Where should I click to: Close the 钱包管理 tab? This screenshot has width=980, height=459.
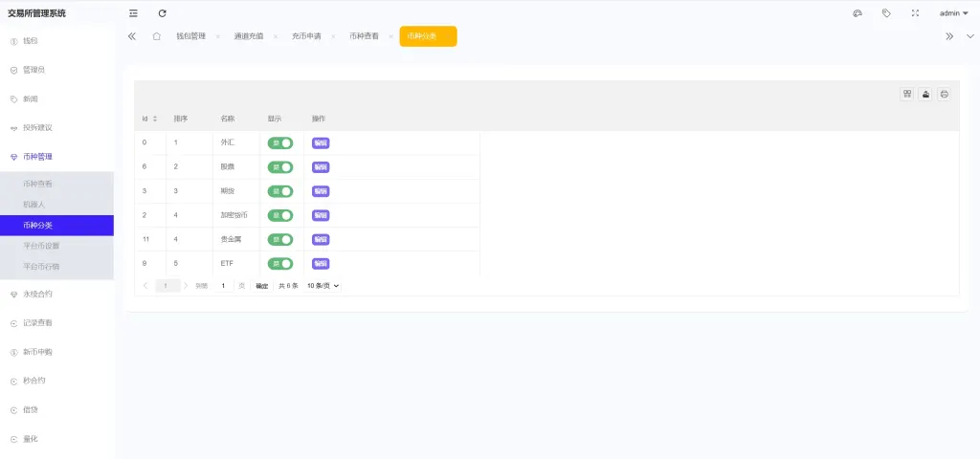[217, 37]
